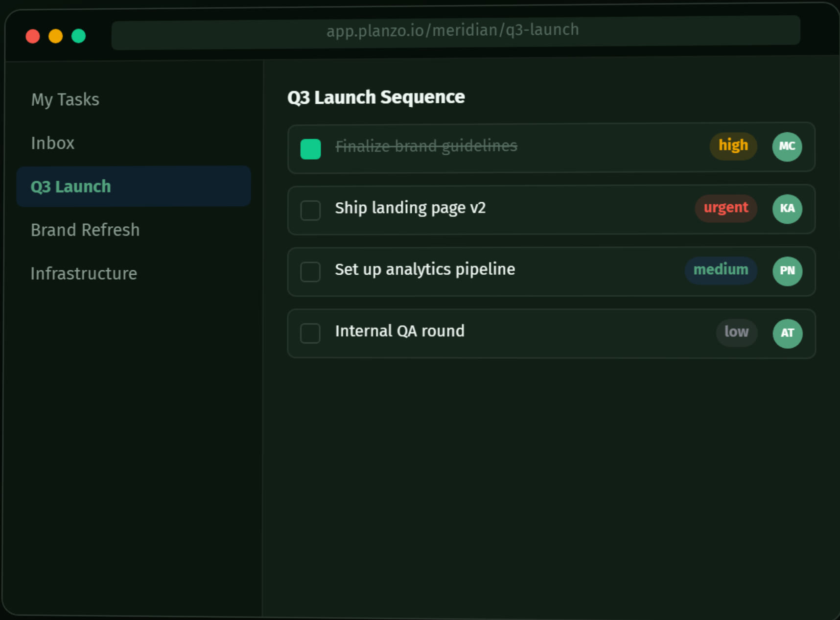Open the MC assignee avatar
This screenshot has width=840, height=620.
(x=787, y=146)
